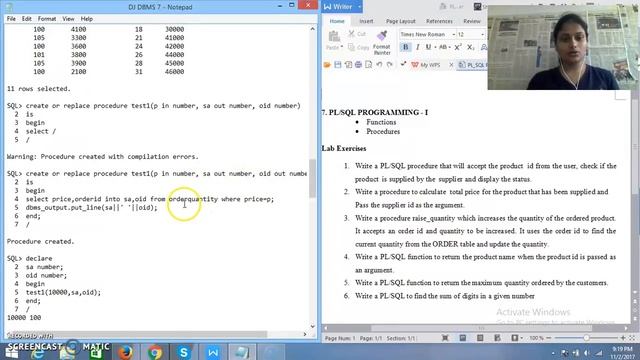The width and height of the screenshot is (640, 360).
Task: Click the Print icon in quick toolbar
Action: [x=358, y=65]
